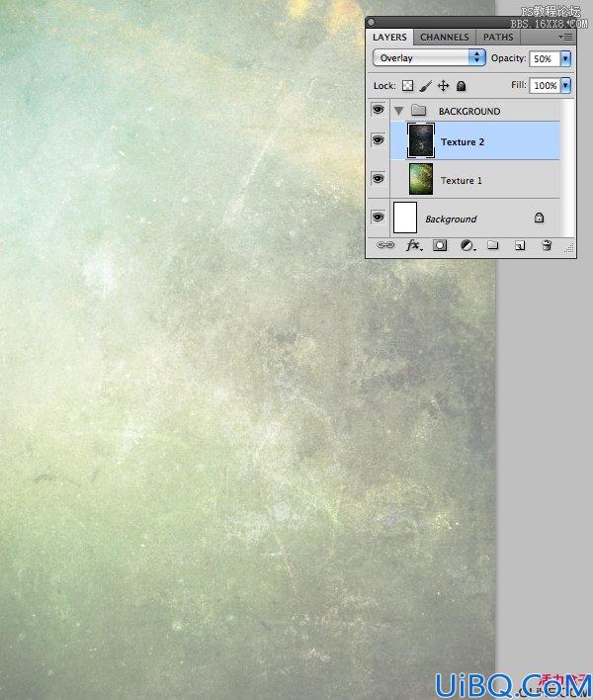Select the Layers tab

pos(389,37)
